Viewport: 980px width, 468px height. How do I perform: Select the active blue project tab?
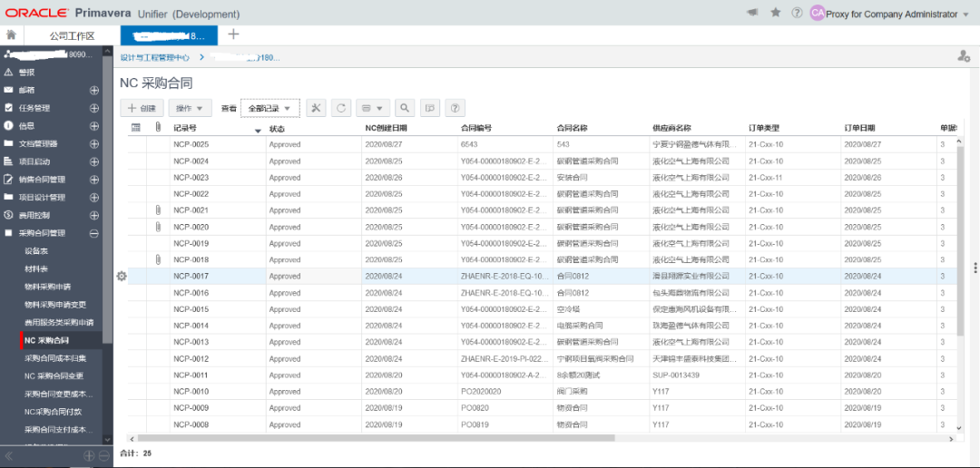click(x=169, y=35)
